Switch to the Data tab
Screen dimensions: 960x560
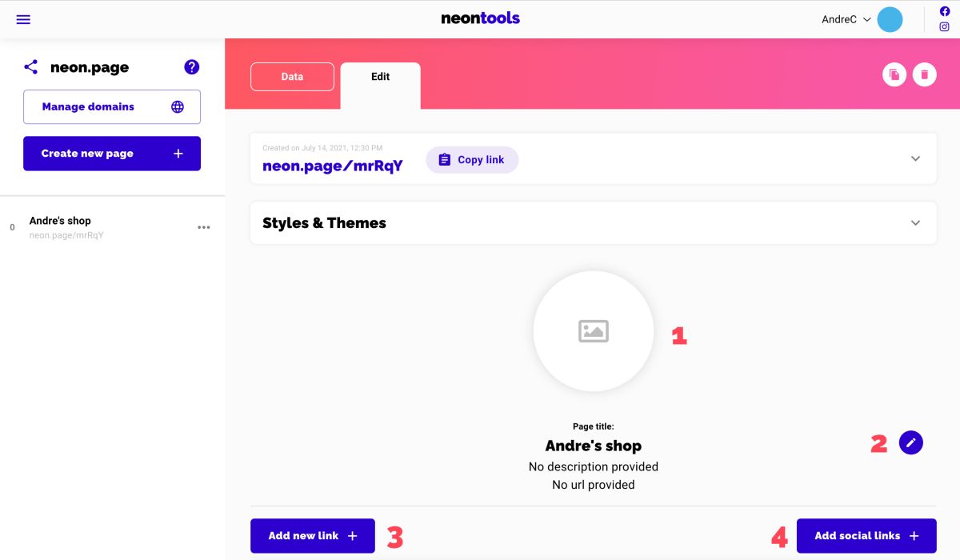(x=292, y=76)
